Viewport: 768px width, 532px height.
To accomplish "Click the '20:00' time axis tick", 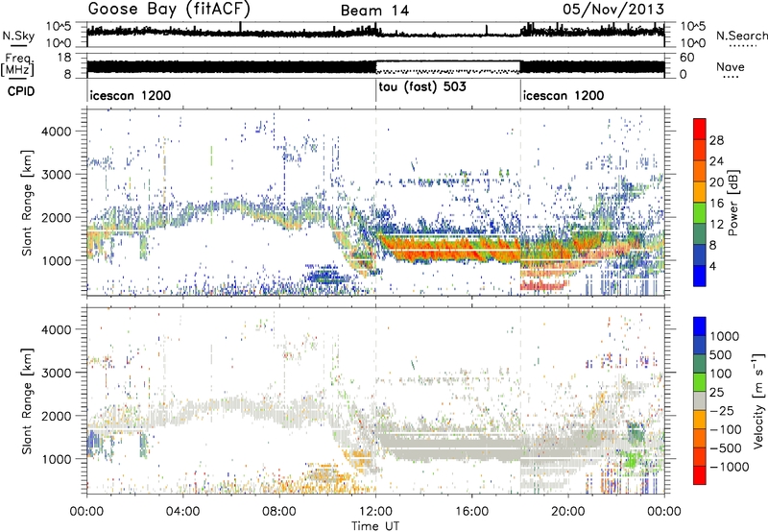I will click(x=568, y=512).
